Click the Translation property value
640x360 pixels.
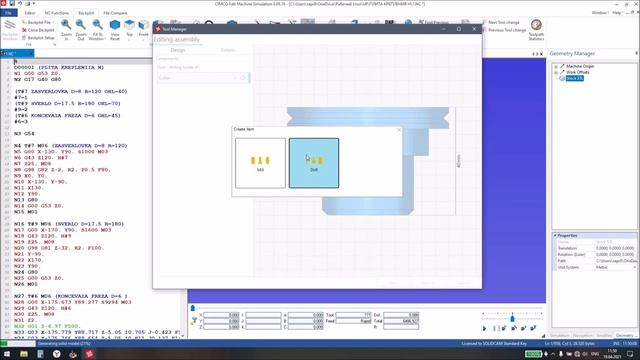(615, 248)
